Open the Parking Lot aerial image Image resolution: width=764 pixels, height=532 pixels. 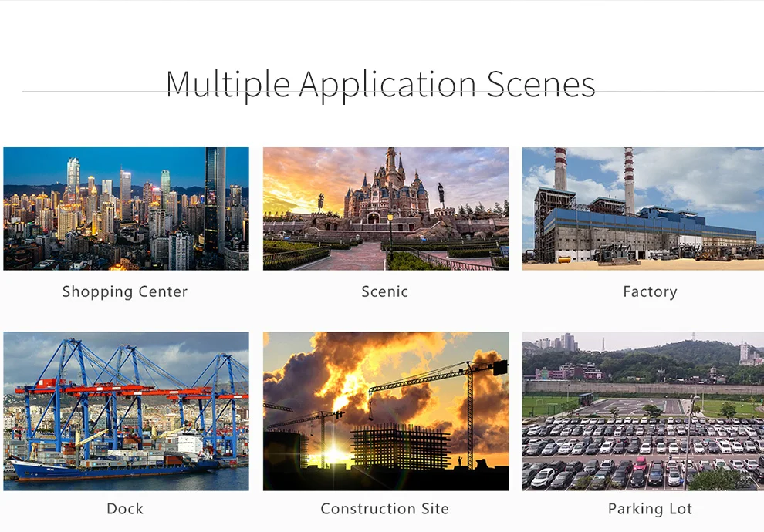click(643, 411)
